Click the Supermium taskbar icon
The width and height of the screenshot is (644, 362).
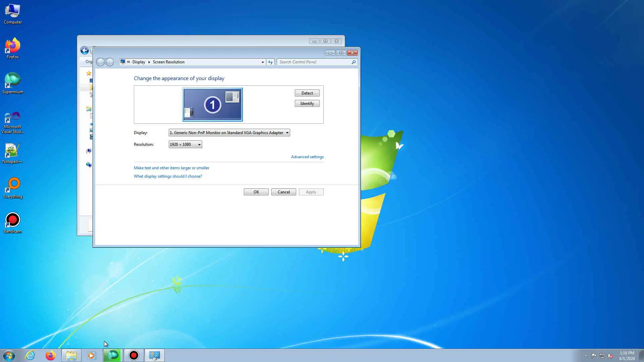[113, 355]
